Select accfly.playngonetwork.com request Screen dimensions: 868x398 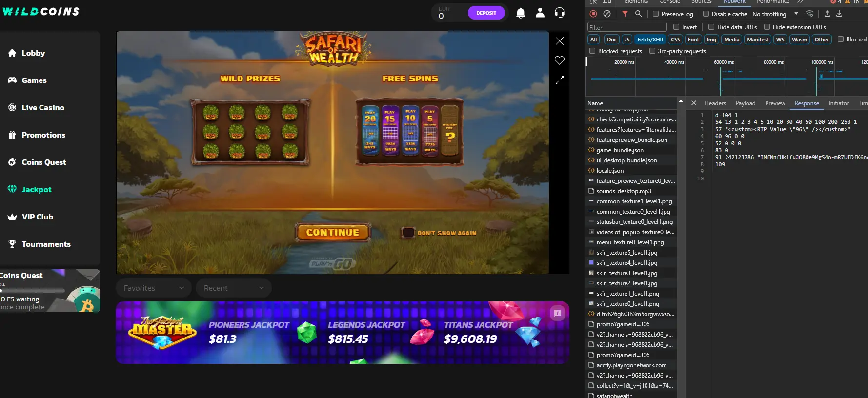(632, 365)
